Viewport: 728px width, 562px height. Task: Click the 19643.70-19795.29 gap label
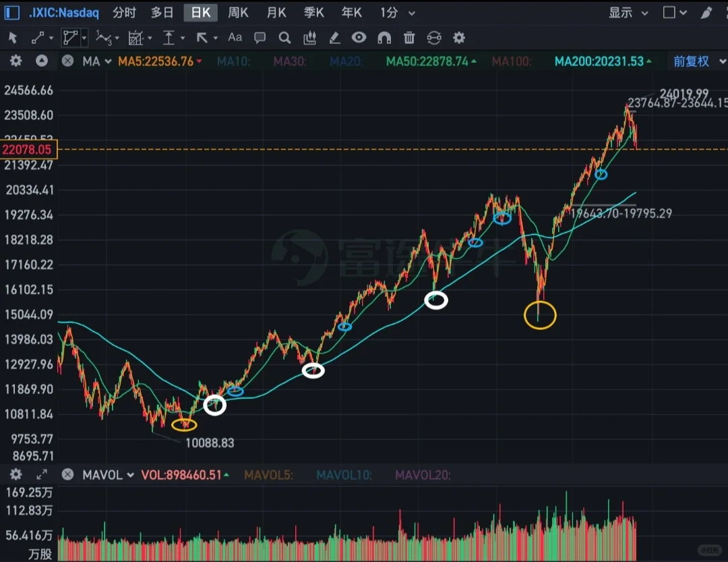tap(621, 213)
